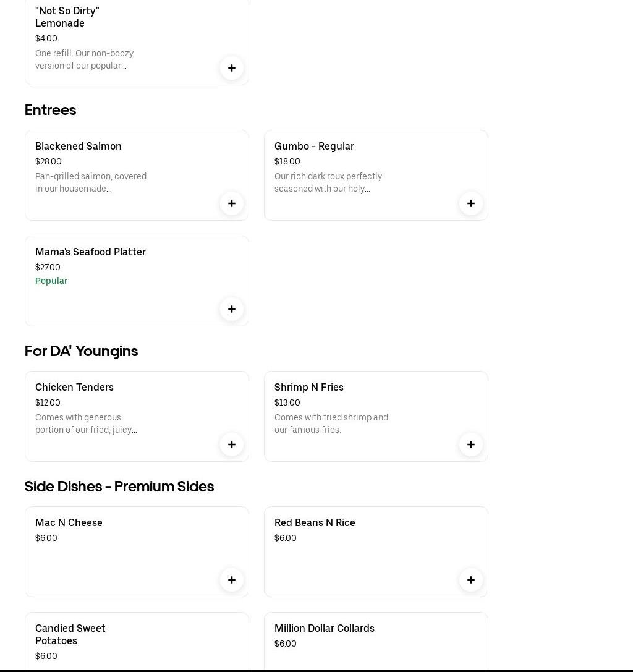Open Mac N Cheese side dish
This screenshot has width=633, height=672.
(x=69, y=523)
